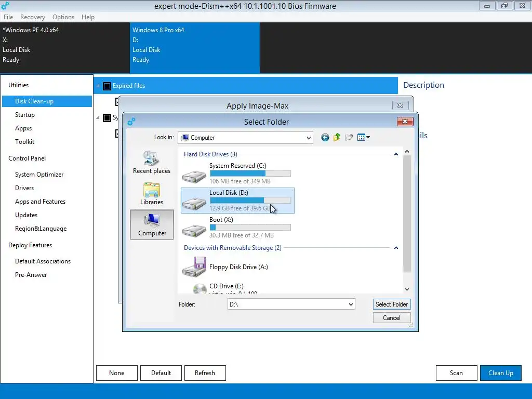Close the Apply Image-Max window

[x=400, y=105]
